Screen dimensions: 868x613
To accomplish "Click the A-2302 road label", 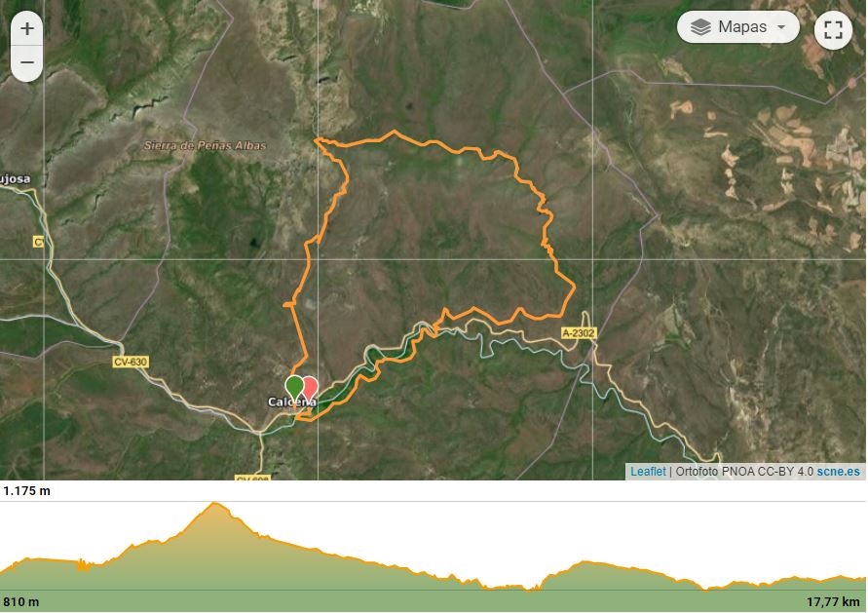I will coord(579,332).
